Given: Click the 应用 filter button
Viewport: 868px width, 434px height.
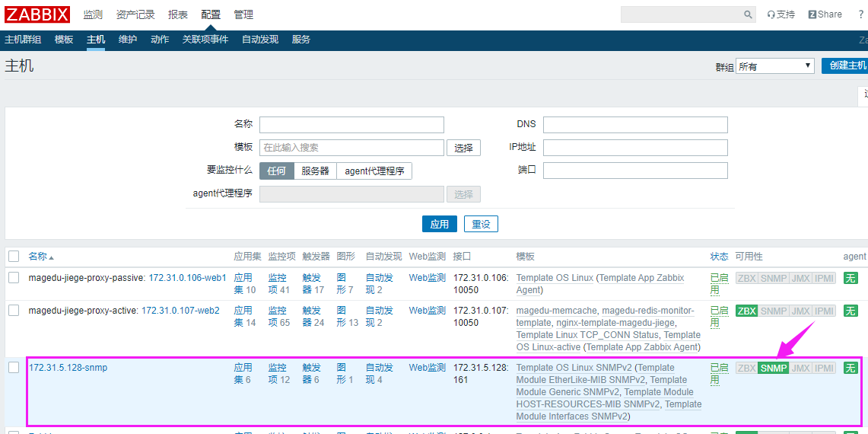Looking at the screenshot, I should click(x=440, y=224).
